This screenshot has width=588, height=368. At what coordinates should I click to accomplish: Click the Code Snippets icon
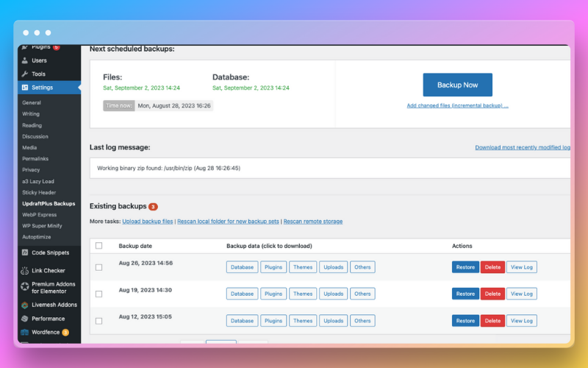pos(25,252)
